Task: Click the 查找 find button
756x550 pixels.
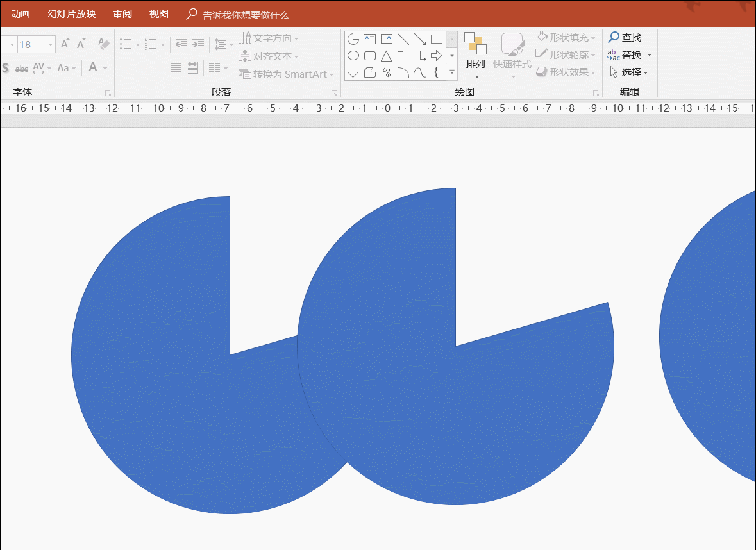Action: click(625, 38)
